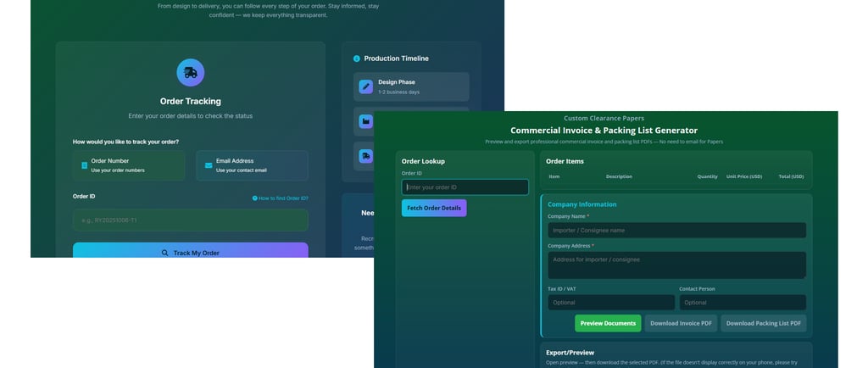Image resolution: width=868 pixels, height=368 pixels.
Task: Click the Export/Preview heading
Action: (x=570, y=353)
